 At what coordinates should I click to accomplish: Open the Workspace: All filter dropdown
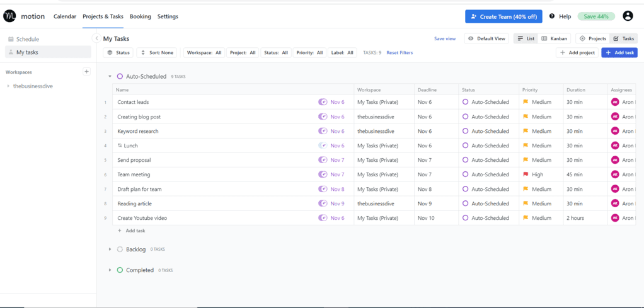point(204,52)
